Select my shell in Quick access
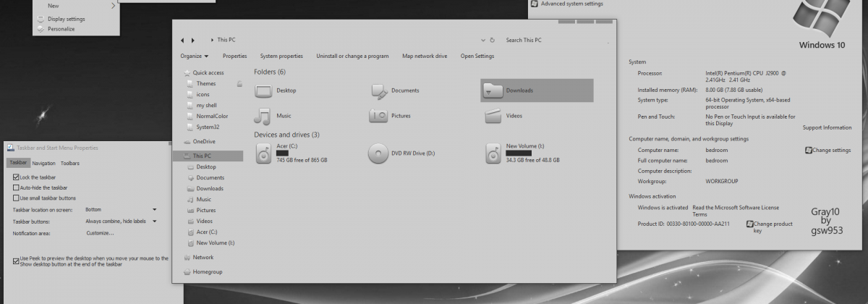Viewport: 868px width, 304px height. click(x=206, y=105)
